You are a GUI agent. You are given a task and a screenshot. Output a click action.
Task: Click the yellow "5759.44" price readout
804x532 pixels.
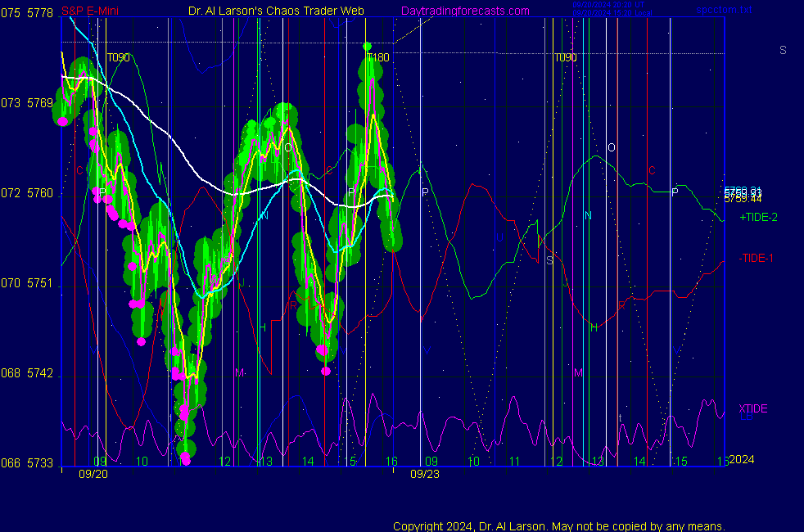point(743,200)
